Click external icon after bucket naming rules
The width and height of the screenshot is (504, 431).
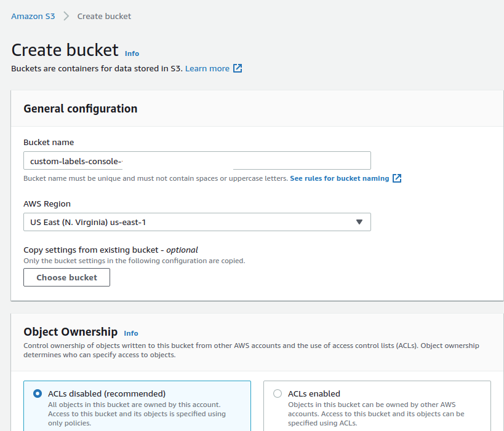tap(397, 178)
